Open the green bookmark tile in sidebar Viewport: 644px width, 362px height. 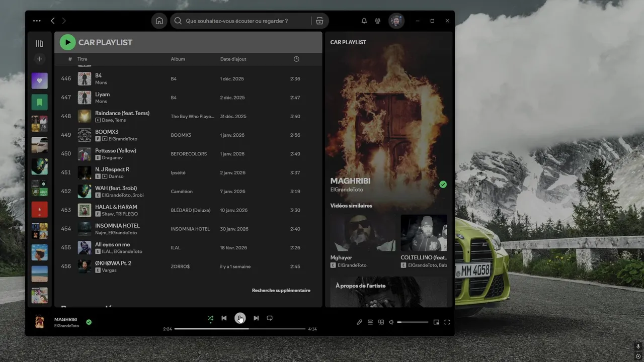click(40, 102)
